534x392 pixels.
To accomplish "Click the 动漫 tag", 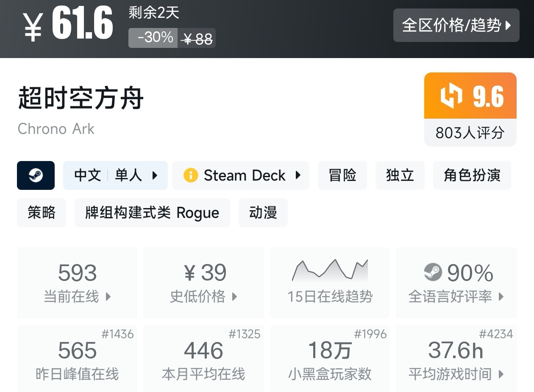I will coord(263,213).
